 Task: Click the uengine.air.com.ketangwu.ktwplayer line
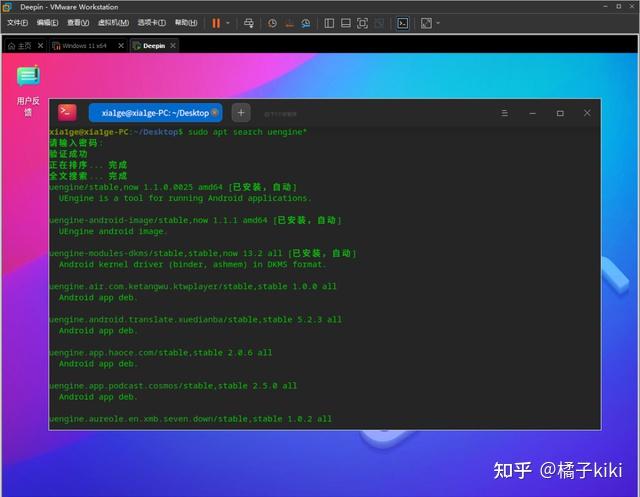(193, 286)
